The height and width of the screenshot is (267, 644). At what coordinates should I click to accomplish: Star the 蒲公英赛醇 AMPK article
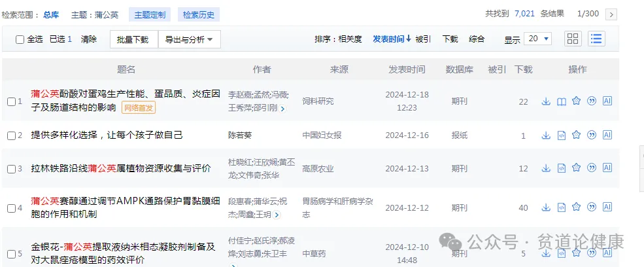(576, 207)
